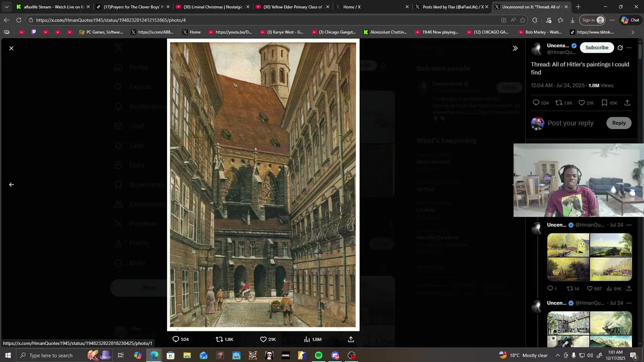Image resolution: width=644 pixels, height=362 pixels.
Task: Go to the previous photo with left arrow
Action: [x=11, y=185]
